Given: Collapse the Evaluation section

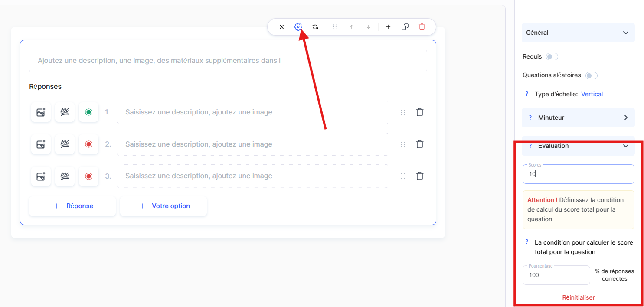Looking at the screenshot, I should click(x=625, y=146).
